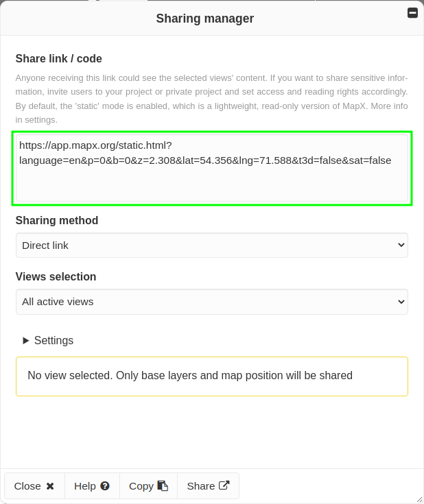
Task: Click the resize grip at the panel corner
Action: [419, 499]
